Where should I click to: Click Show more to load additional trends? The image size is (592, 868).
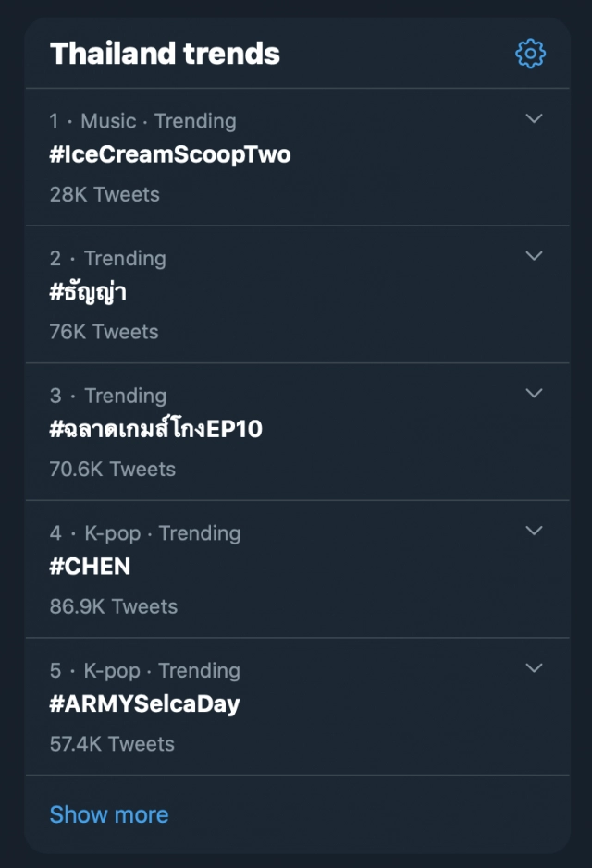tap(108, 814)
